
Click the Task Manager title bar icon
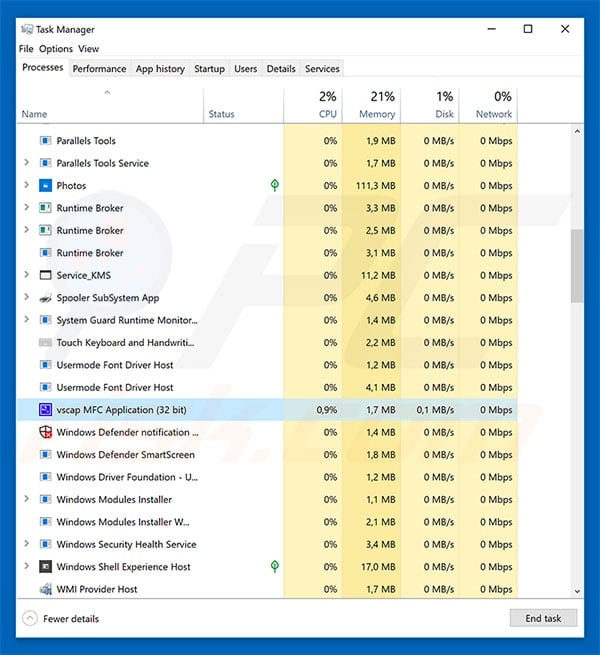point(27,29)
